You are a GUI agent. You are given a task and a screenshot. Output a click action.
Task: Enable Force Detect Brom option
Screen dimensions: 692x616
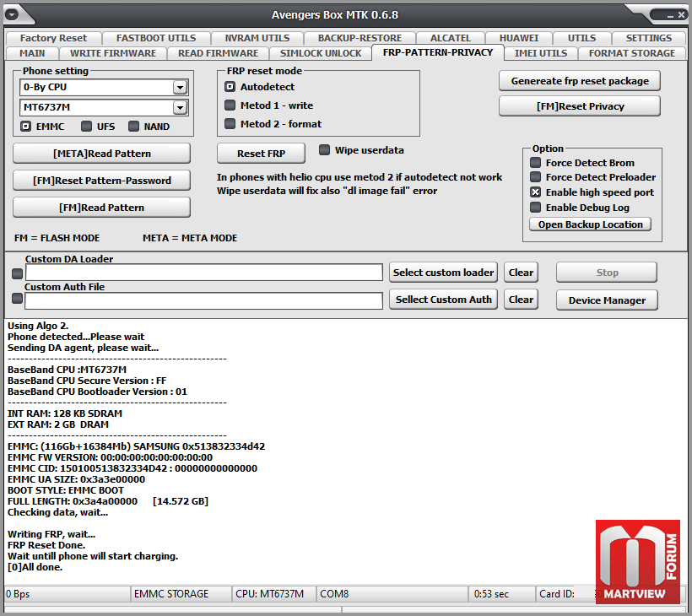535,163
